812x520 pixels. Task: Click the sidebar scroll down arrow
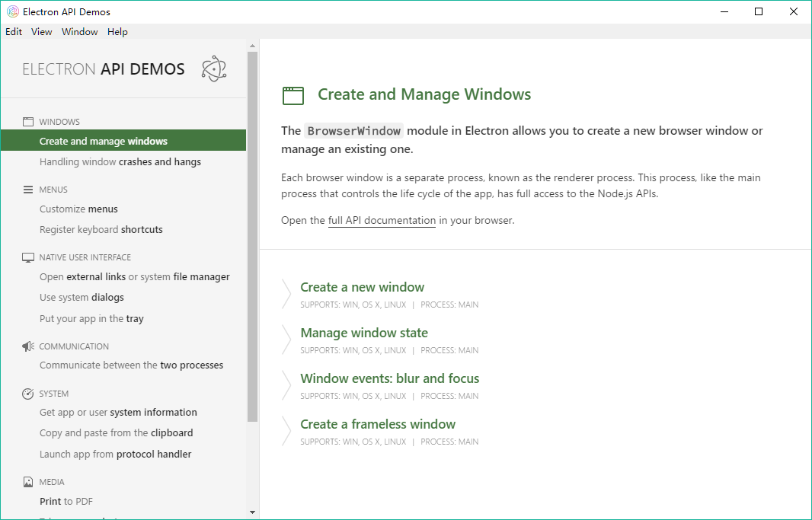(253, 512)
